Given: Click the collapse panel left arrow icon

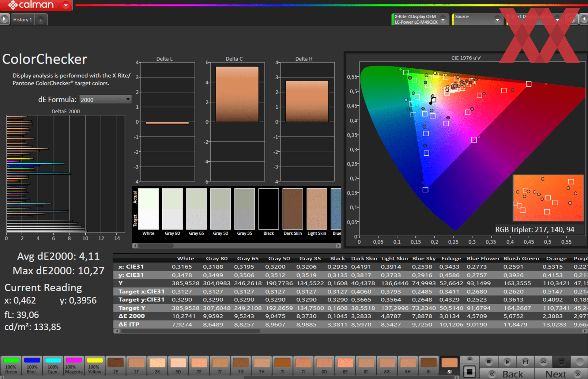Looking at the screenshot, I should (584, 19).
